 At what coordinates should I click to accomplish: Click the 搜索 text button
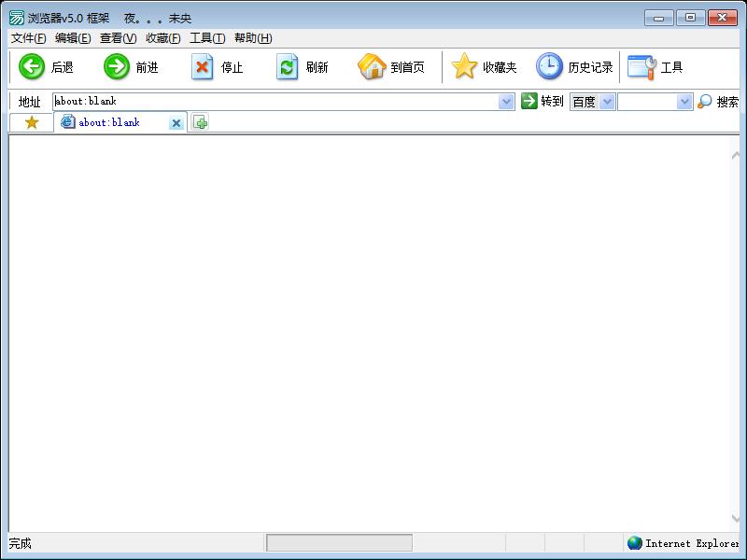(727, 102)
